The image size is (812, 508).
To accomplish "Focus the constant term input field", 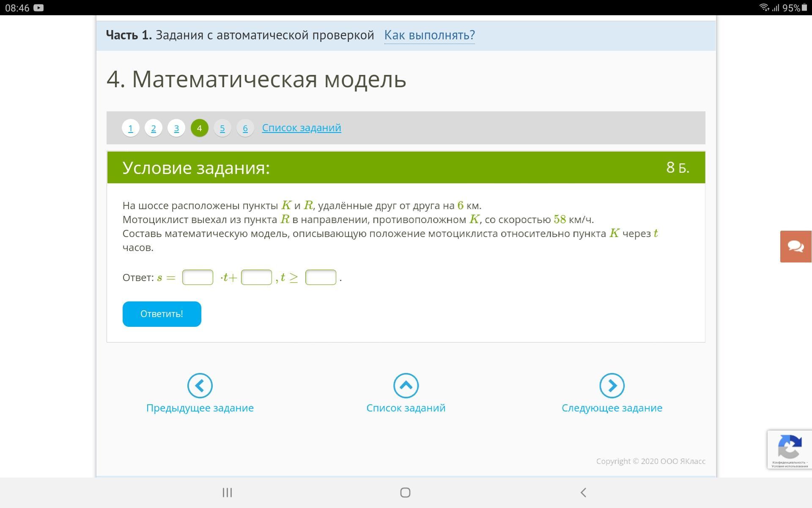I will [256, 277].
